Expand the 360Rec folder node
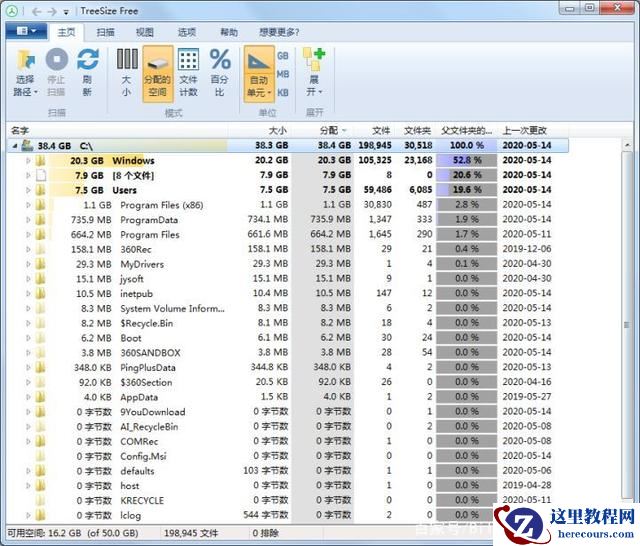This screenshot has width=640, height=546. pyautogui.click(x=28, y=249)
